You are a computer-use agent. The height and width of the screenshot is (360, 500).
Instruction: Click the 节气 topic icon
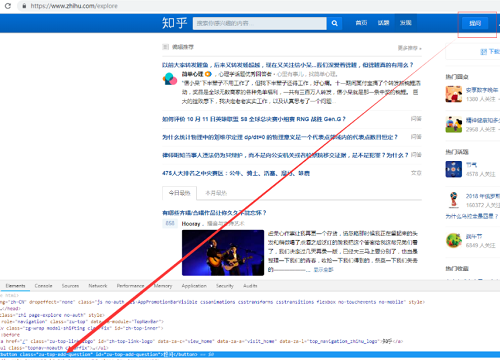pos(454,169)
